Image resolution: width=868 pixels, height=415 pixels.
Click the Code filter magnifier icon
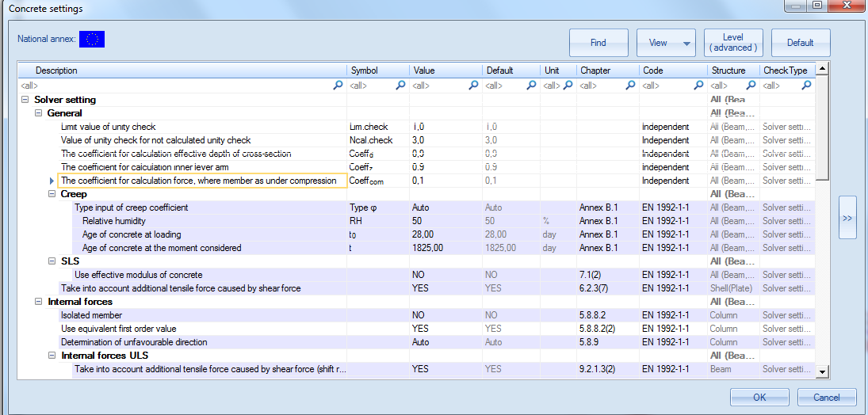coord(698,86)
